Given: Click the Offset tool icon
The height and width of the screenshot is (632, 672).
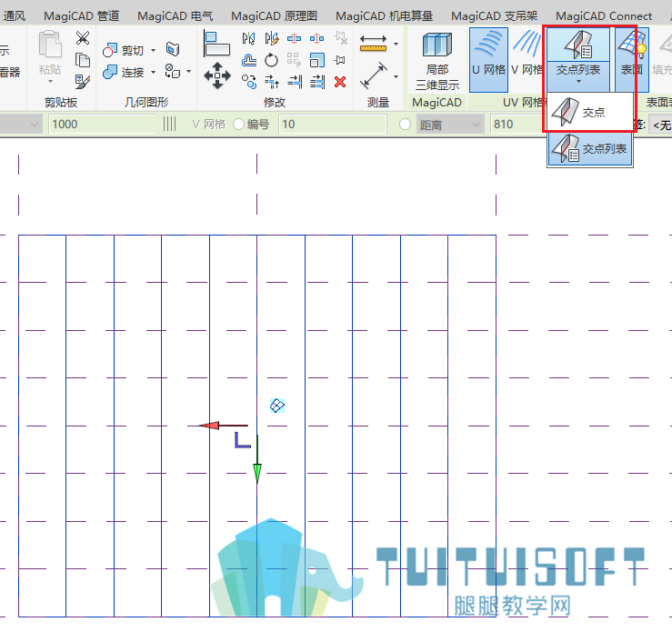Looking at the screenshot, I should 248,60.
